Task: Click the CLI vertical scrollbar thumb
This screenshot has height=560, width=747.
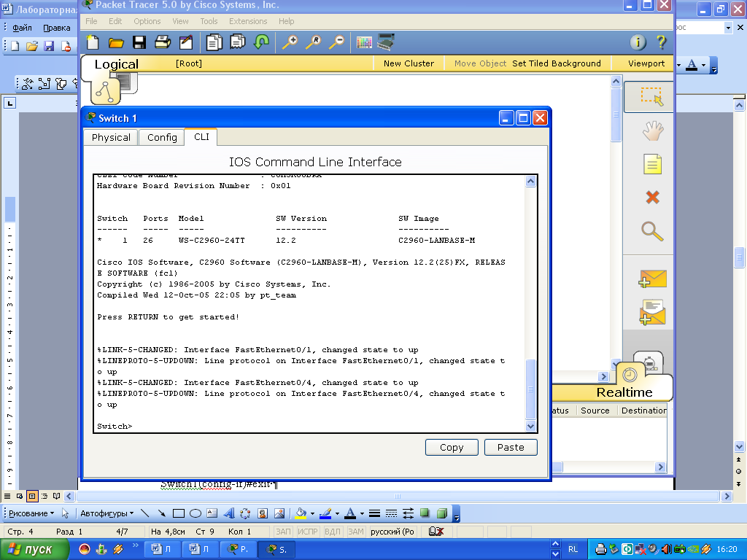Action: coord(530,389)
